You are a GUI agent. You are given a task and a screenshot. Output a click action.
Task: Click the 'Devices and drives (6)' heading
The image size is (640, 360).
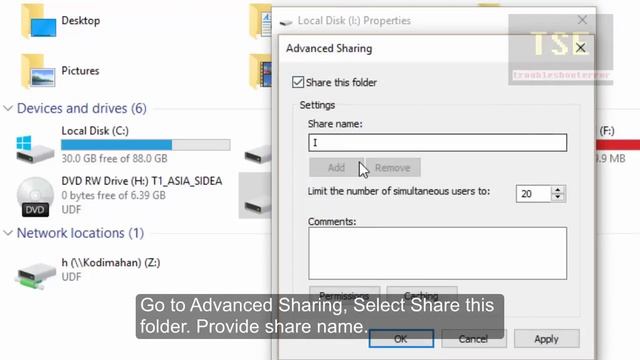pyautogui.click(x=82, y=108)
